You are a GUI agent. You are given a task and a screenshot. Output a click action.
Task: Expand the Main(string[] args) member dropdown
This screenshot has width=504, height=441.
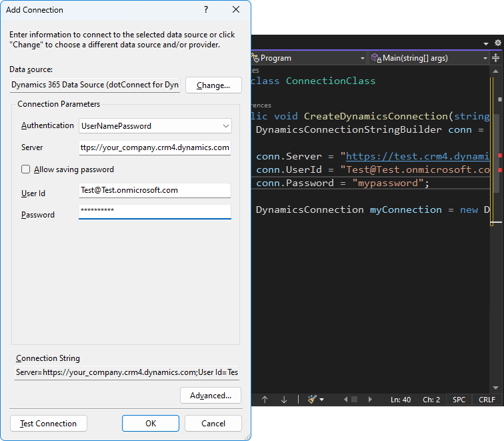(x=485, y=58)
